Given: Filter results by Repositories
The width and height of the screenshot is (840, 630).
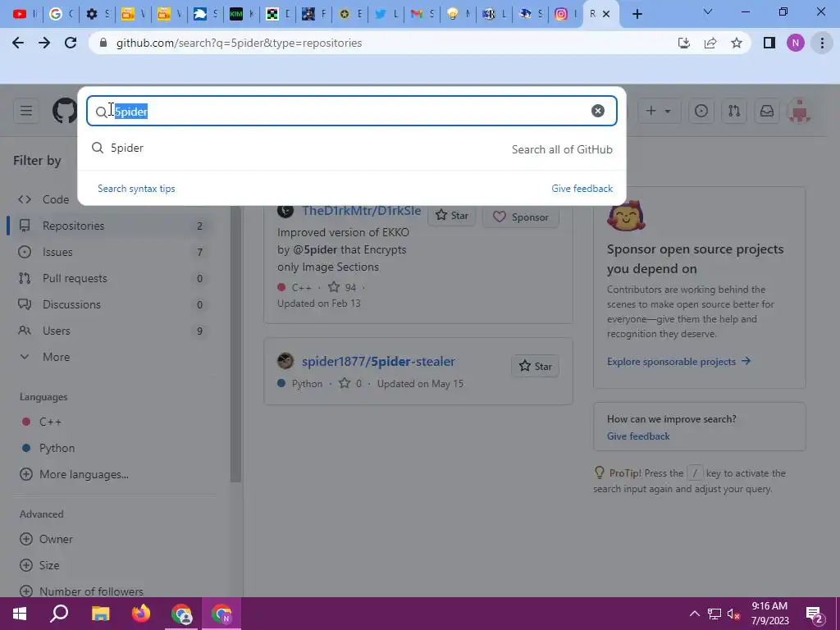Looking at the screenshot, I should point(111,226).
